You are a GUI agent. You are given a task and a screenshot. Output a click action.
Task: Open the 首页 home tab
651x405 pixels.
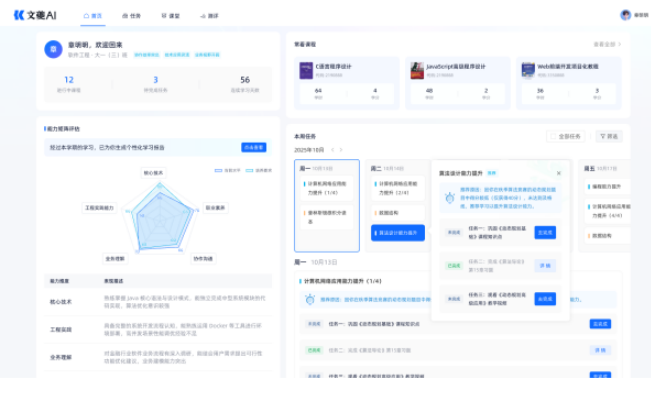pos(92,16)
